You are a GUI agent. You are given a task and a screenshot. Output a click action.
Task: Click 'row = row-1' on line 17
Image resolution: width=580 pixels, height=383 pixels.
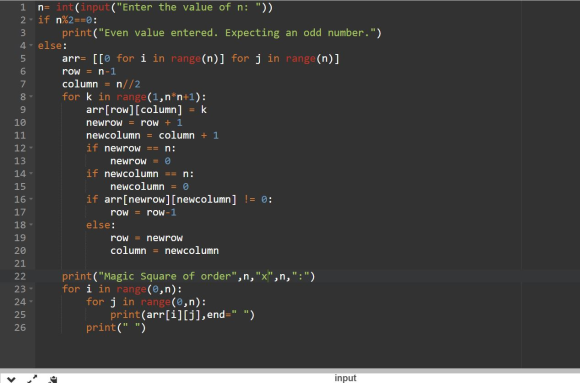click(144, 212)
